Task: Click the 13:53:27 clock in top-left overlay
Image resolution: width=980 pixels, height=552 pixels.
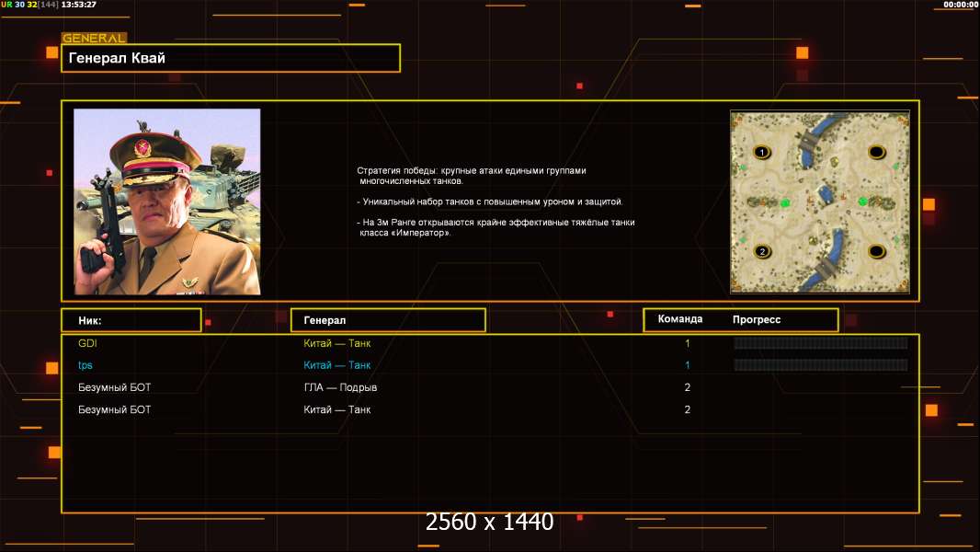Action: tap(78, 5)
